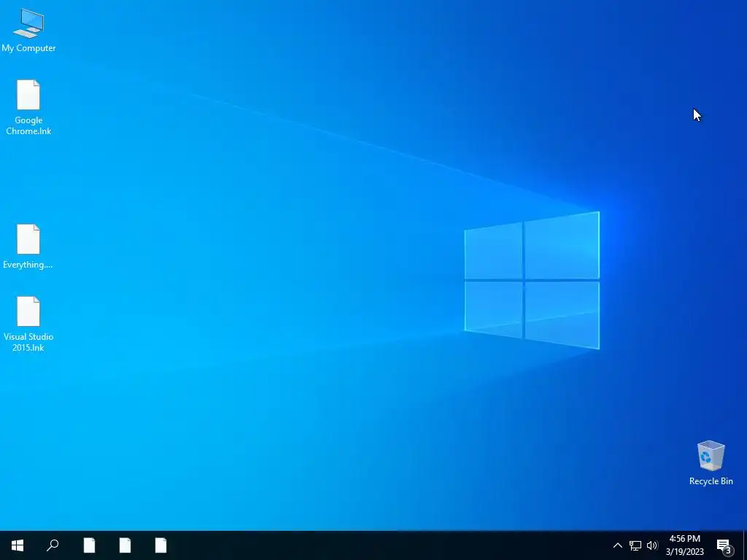747x560 pixels.
Task: Open the clock showing 4:56 PM
Action: point(684,545)
